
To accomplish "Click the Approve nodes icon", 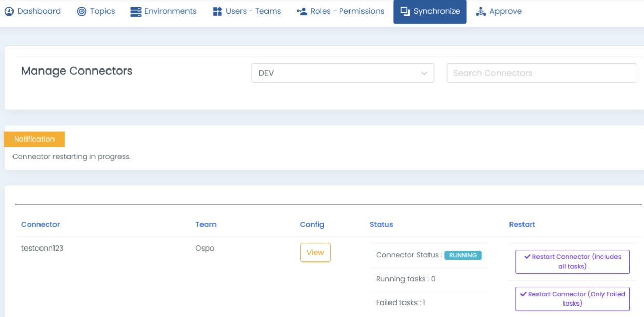I will pos(481,11).
